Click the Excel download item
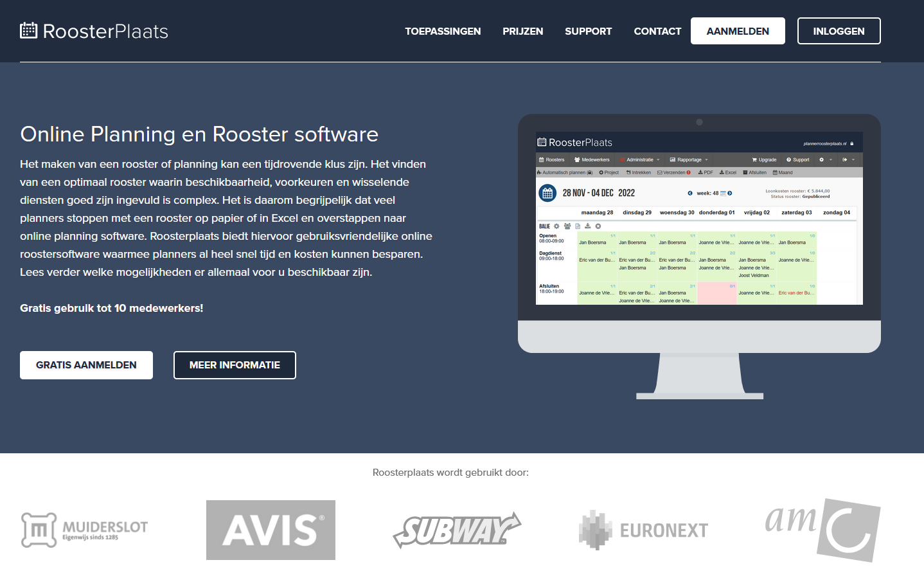 pos(728,172)
